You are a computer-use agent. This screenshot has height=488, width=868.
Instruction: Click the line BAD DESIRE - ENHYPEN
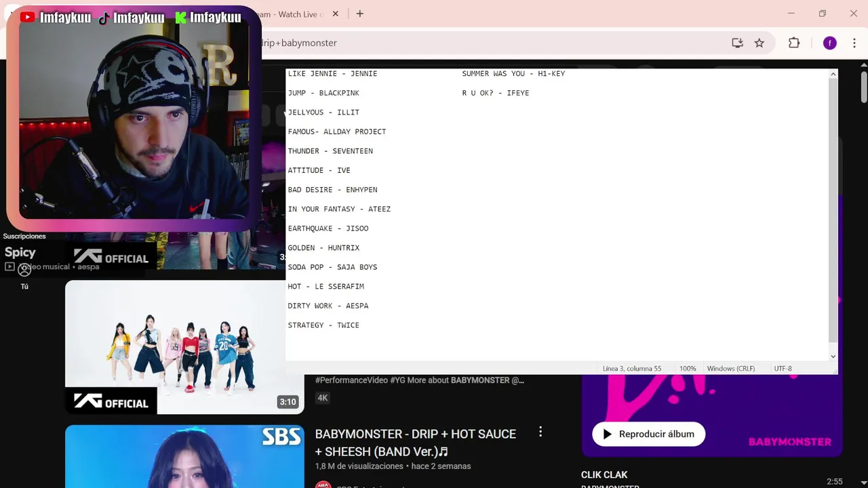pyautogui.click(x=332, y=190)
